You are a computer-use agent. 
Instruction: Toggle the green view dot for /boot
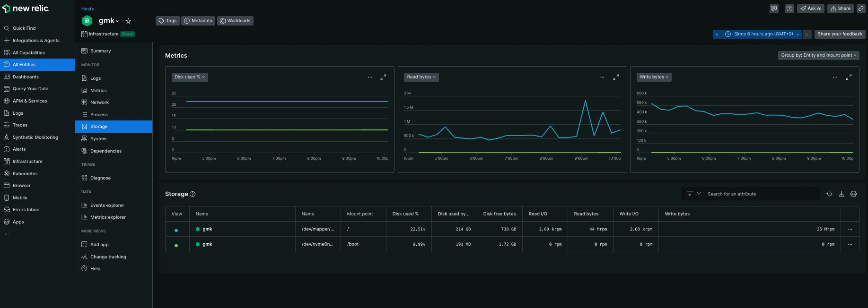pyautogui.click(x=176, y=245)
